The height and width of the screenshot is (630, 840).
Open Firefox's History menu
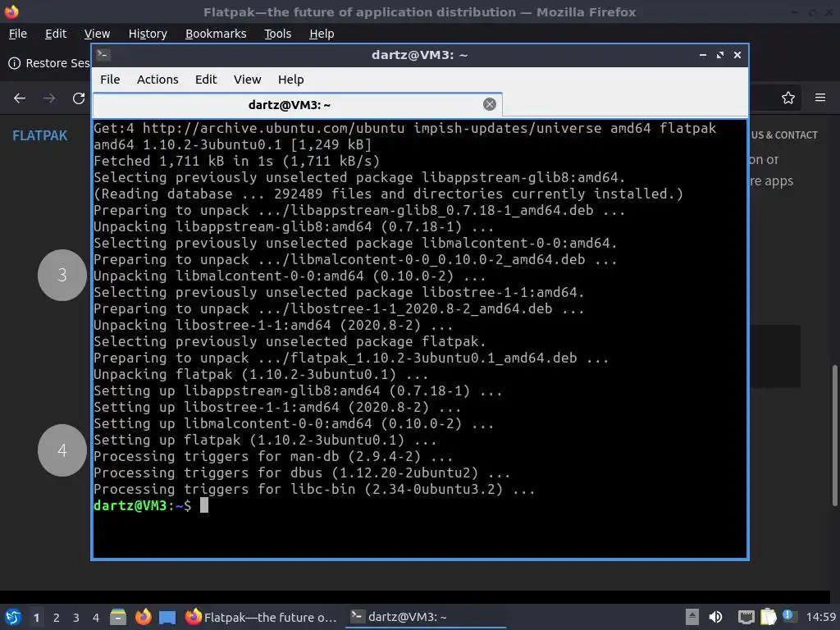tap(148, 33)
